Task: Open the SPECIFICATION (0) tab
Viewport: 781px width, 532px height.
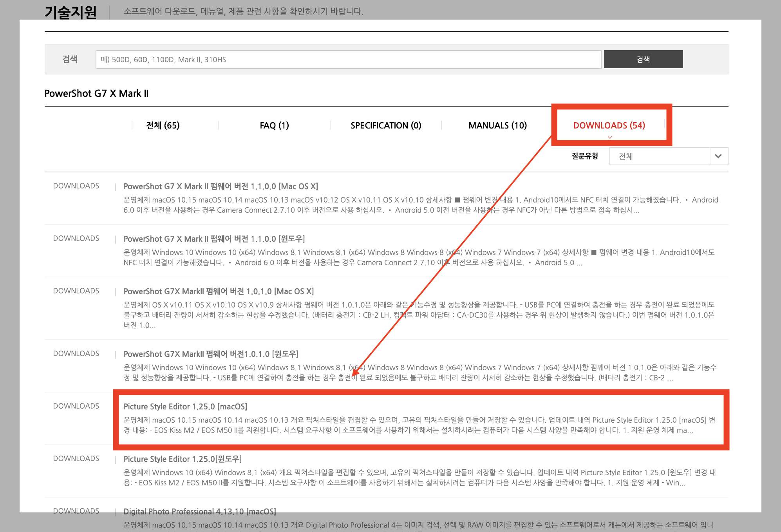Action: tap(386, 125)
